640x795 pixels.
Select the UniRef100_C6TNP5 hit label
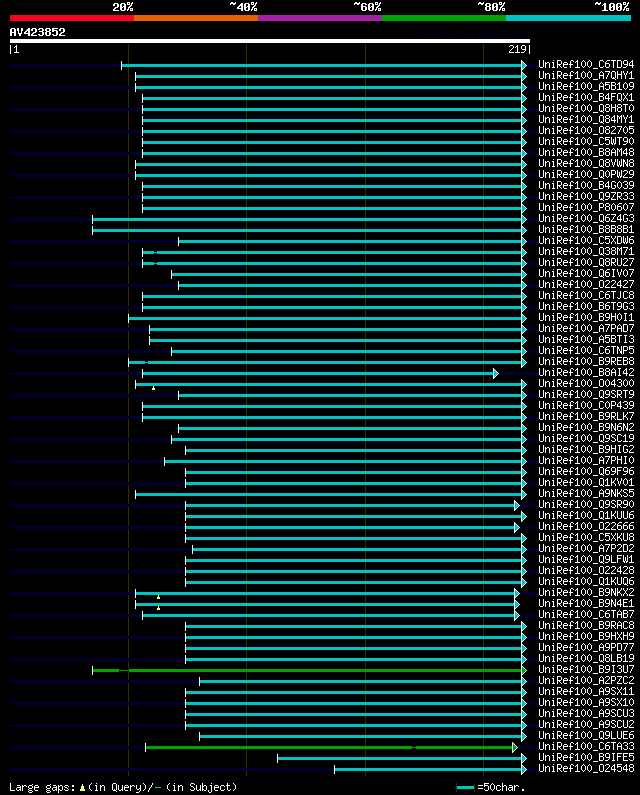coord(586,350)
